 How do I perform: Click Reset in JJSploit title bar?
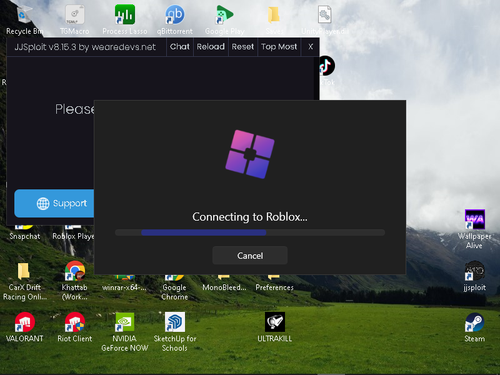point(243,47)
